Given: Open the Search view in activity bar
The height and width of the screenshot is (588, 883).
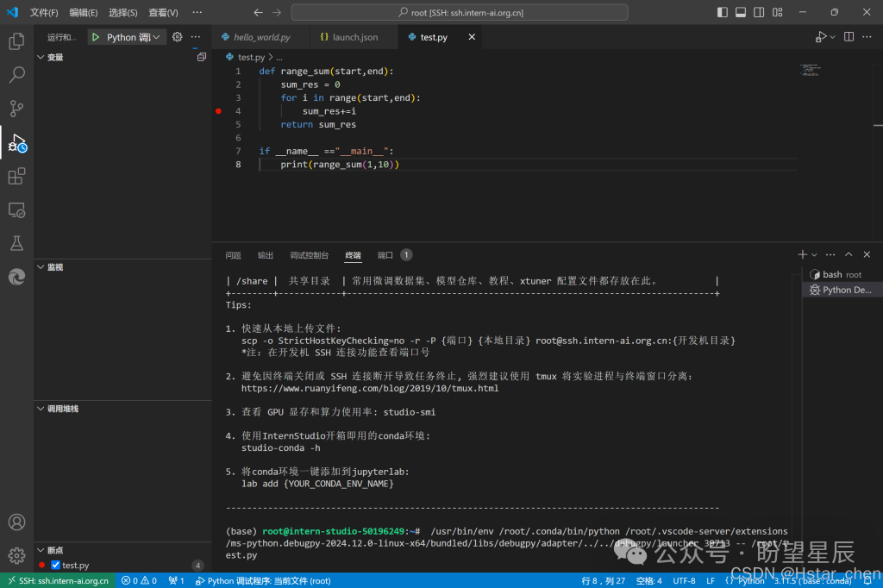Looking at the screenshot, I should point(16,74).
